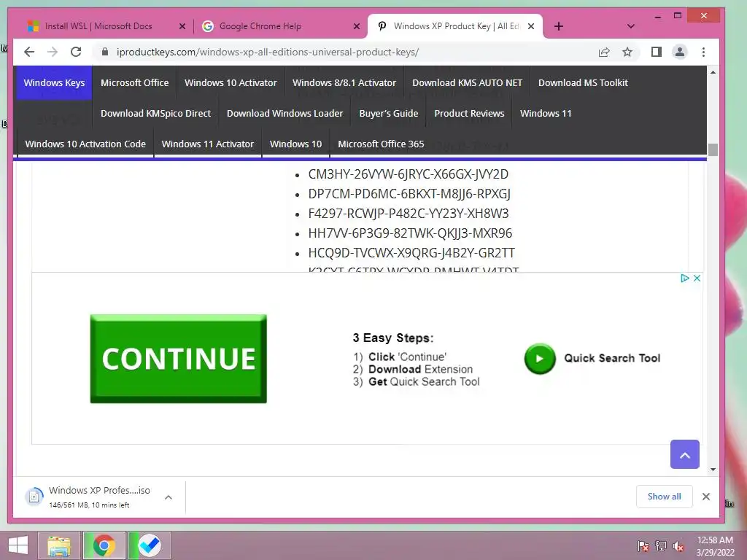Open Chrome side panel
Image resolution: width=747 pixels, height=560 pixels.
(657, 52)
